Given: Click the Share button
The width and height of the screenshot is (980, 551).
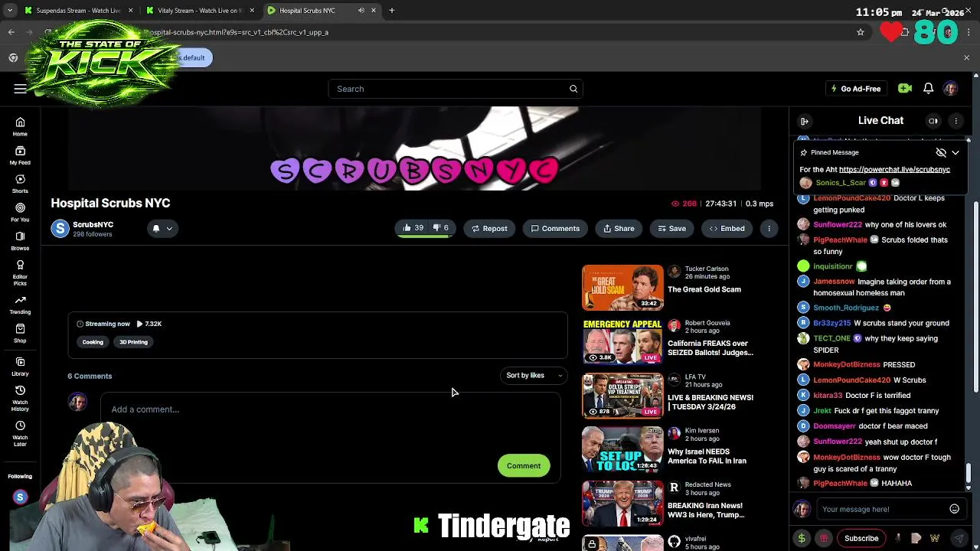Looking at the screenshot, I should [x=619, y=228].
